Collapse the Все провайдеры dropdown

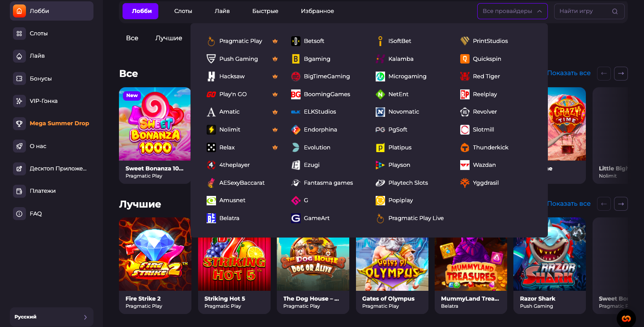[513, 11]
